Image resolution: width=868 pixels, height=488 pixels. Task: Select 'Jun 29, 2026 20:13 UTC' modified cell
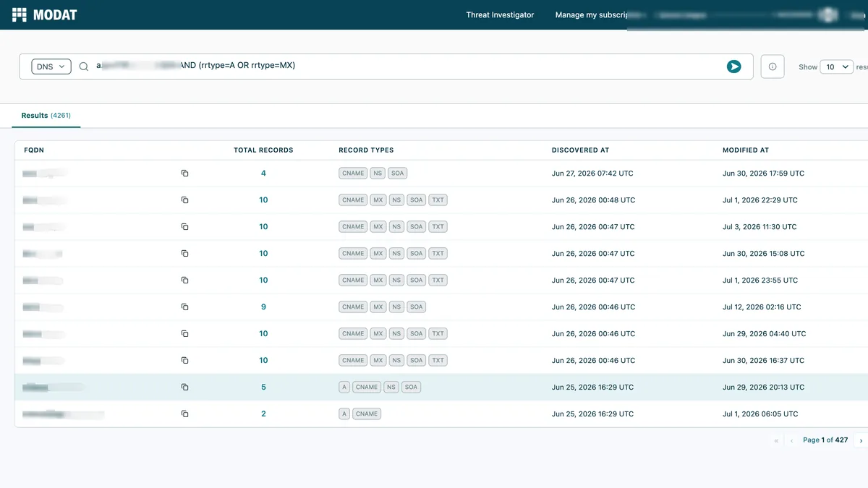[x=763, y=388]
